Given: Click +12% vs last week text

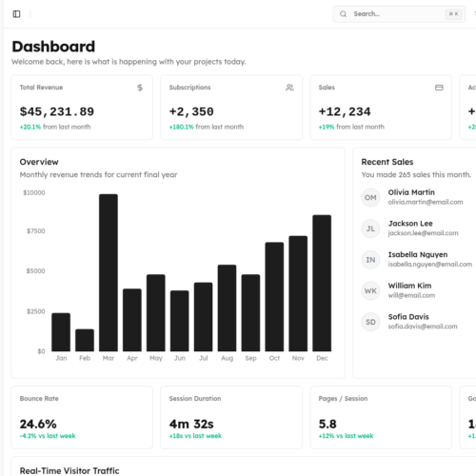Looking at the screenshot, I should (346, 436).
